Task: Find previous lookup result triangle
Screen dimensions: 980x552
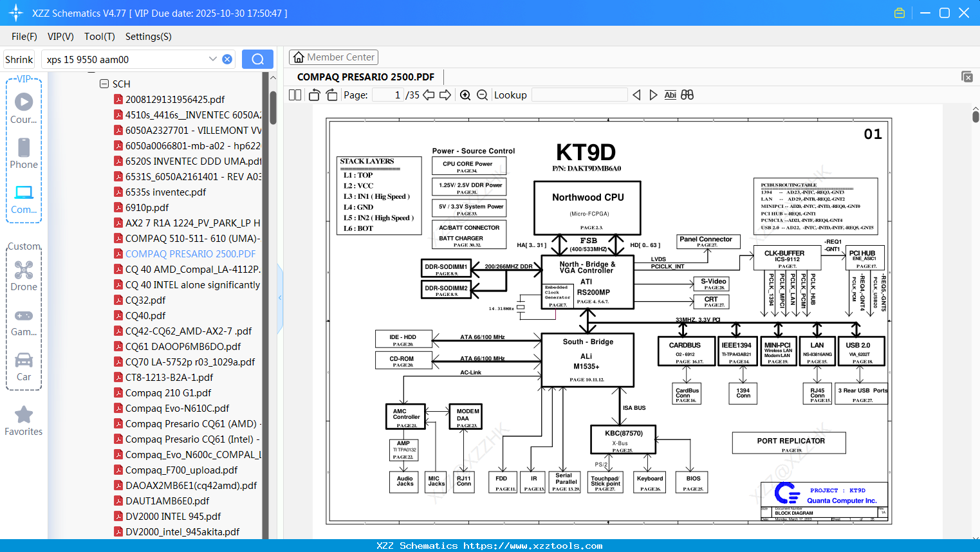Action: 636,95
